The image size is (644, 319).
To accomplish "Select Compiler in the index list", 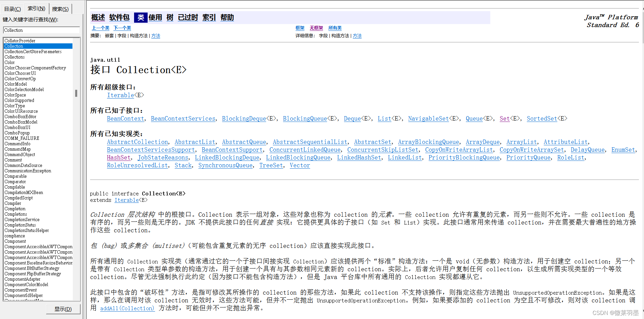I will point(13,203).
